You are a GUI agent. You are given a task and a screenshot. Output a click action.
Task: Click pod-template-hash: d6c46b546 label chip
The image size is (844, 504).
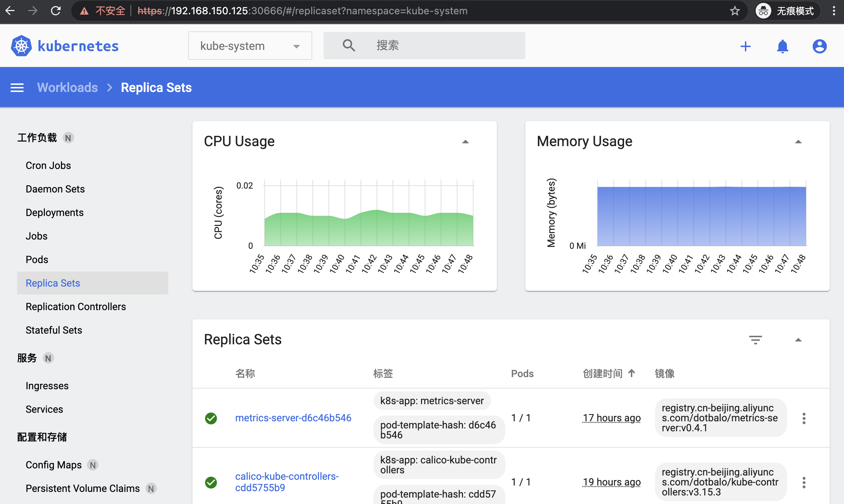[439, 430]
